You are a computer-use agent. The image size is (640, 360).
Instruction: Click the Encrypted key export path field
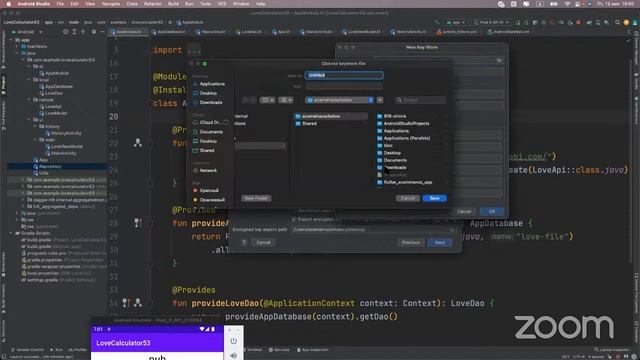[x=373, y=230]
